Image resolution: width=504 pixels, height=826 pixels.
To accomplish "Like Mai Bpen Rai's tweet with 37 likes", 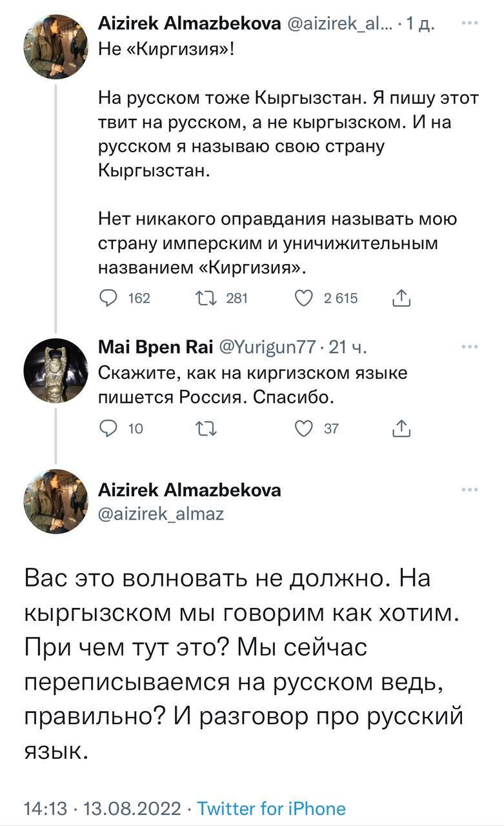I will coord(303,428).
